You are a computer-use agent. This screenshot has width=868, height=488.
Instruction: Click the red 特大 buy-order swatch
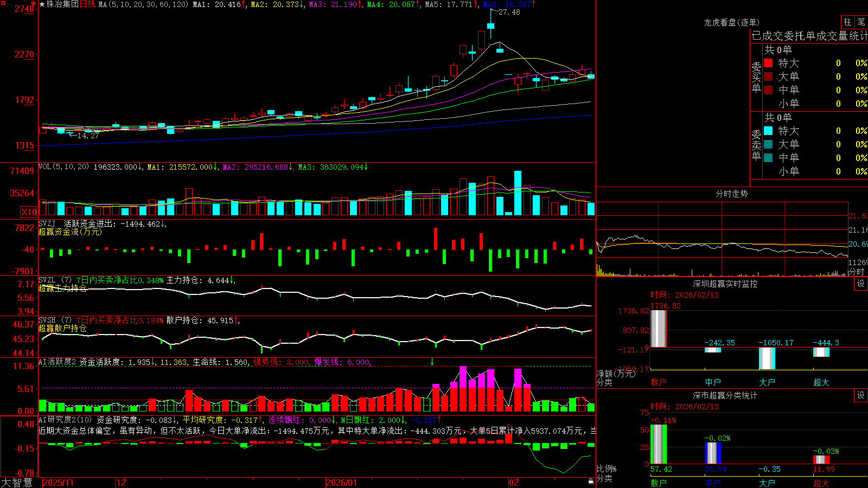pyautogui.click(x=768, y=63)
